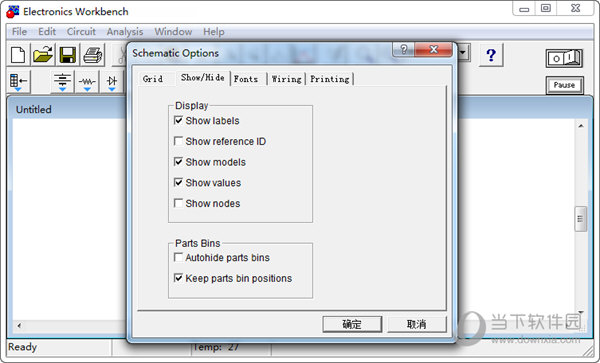Maximize the Electronics Workbench window

pyautogui.click(x=546, y=8)
